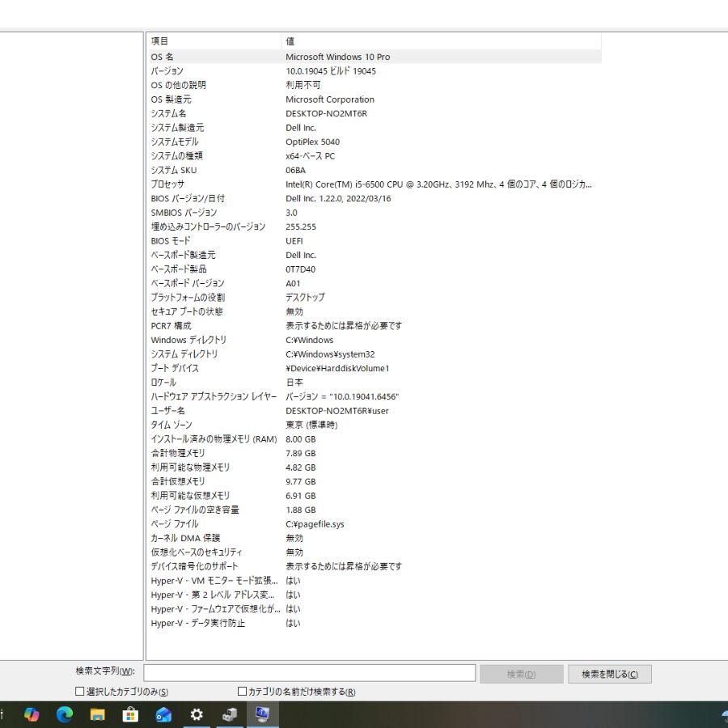Check 選択したカテゴリのみ checkbox
The width and height of the screenshot is (728, 728).
point(78,692)
